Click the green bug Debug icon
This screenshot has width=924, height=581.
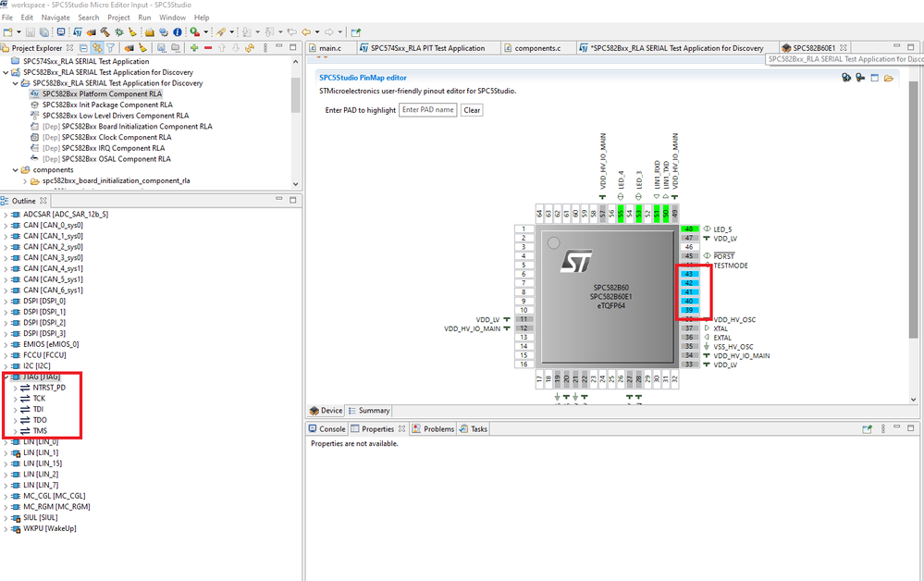(119, 31)
